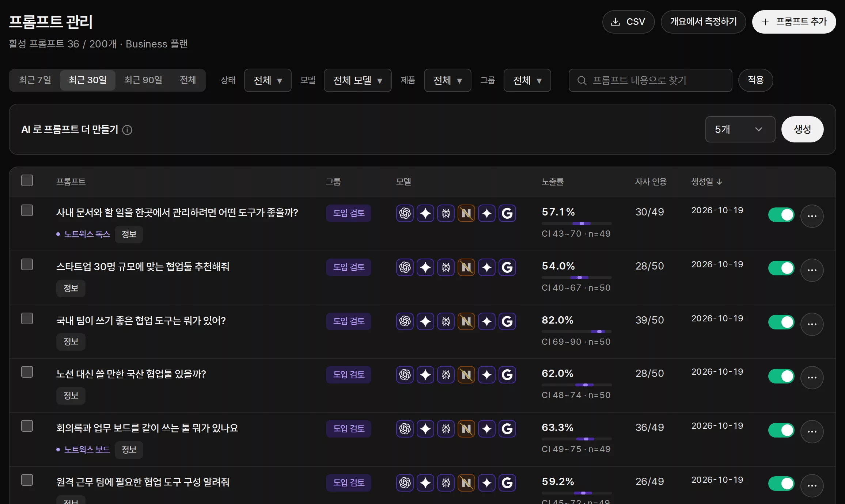
Task: Open the more options menu for the 국내 팀이 쓰기 좋은 prompt
Action: [812, 324]
